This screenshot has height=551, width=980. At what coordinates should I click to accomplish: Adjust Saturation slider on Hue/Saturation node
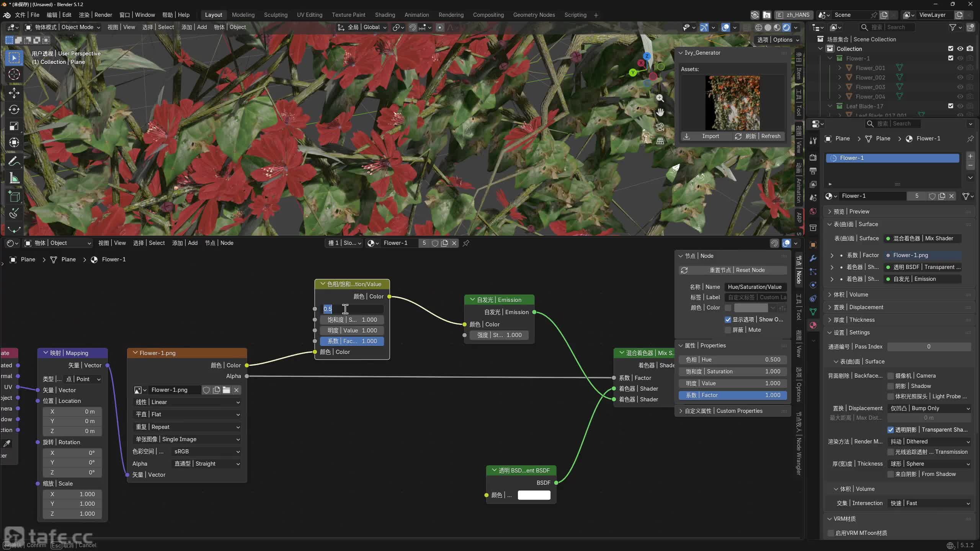352,320
